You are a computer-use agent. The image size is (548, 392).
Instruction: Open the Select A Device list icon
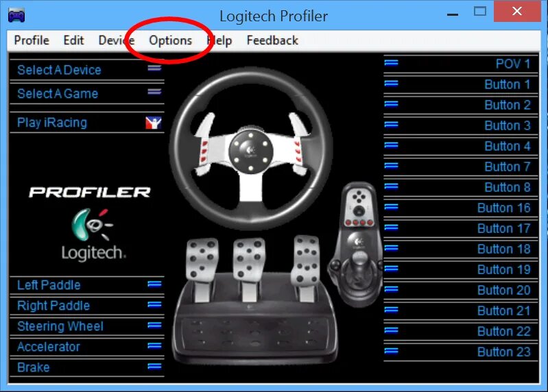(x=154, y=68)
